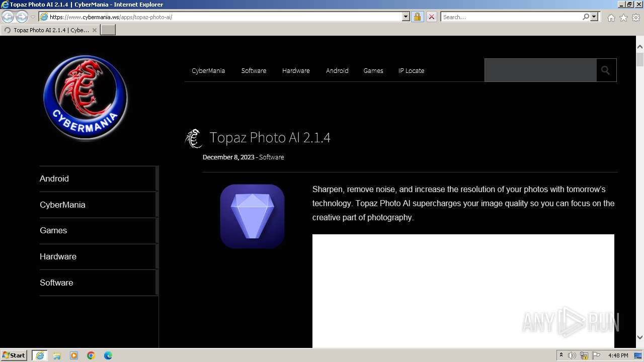Click the Home icon
644x362 pixels.
(x=611, y=18)
